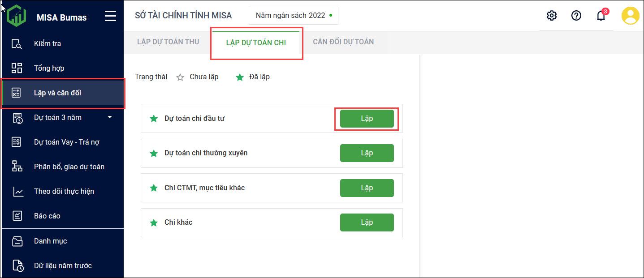The height and width of the screenshot is (278, 644).
Task: Switch to the Cân đối dự toán tab
Action: (343, 42)
